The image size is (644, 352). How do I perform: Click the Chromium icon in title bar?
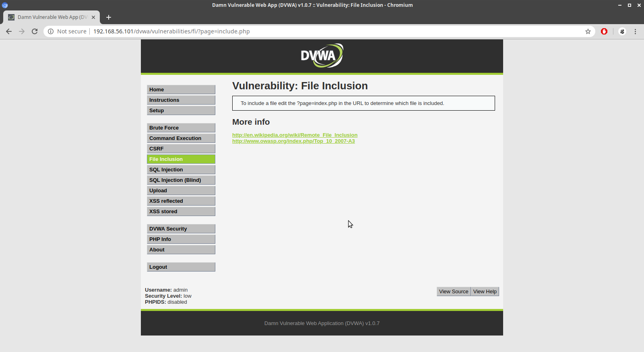(x=5, y=5)
